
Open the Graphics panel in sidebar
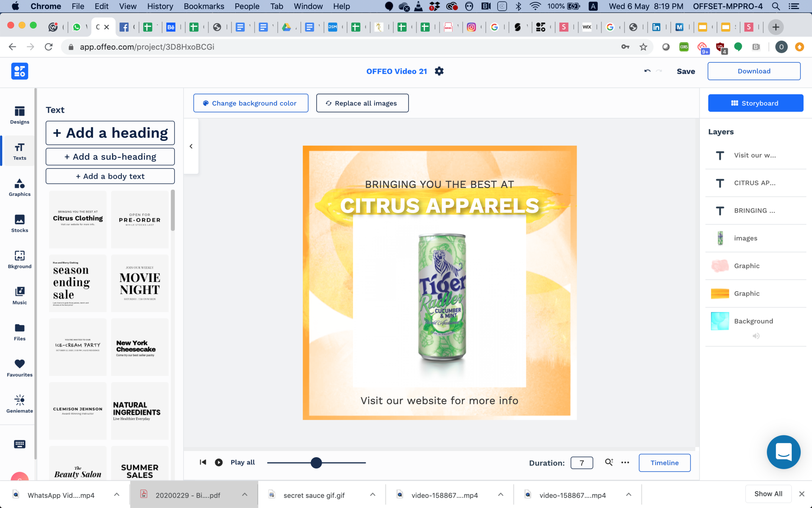coord(20,187)
